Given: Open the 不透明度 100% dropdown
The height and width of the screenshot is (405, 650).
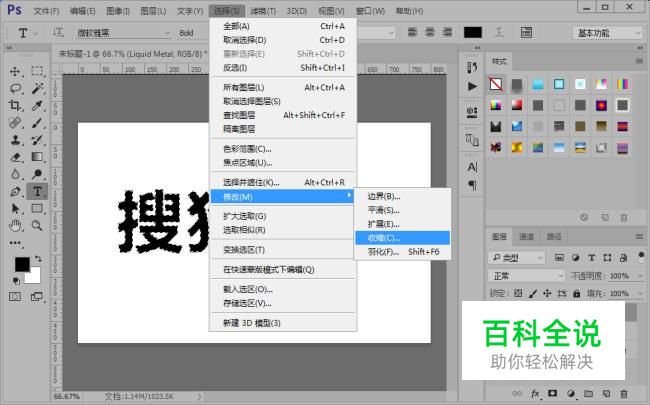Looking at the screenshot, I should [x=640, y=276].
